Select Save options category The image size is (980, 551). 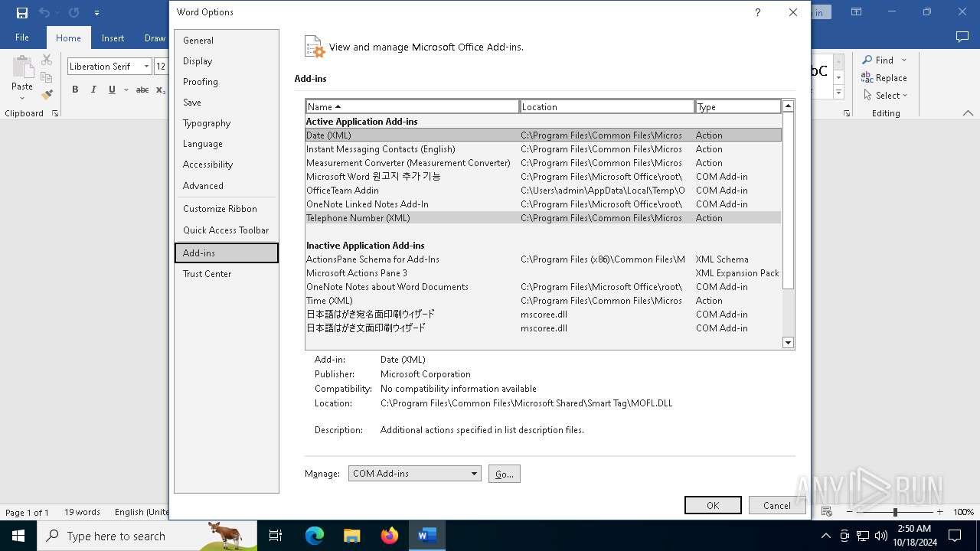pyautogui.click(x=227, y=103)
